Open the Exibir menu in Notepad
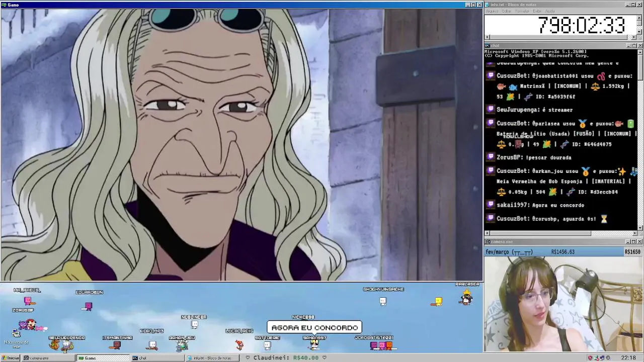The height and width of the screenshot is (362, 644). (x=537, y=11)
